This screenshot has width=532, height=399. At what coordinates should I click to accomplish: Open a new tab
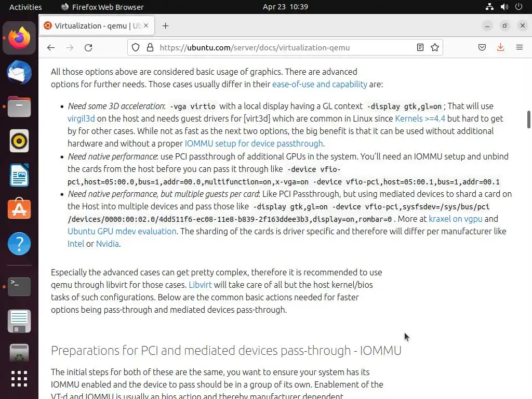[165, 26]
